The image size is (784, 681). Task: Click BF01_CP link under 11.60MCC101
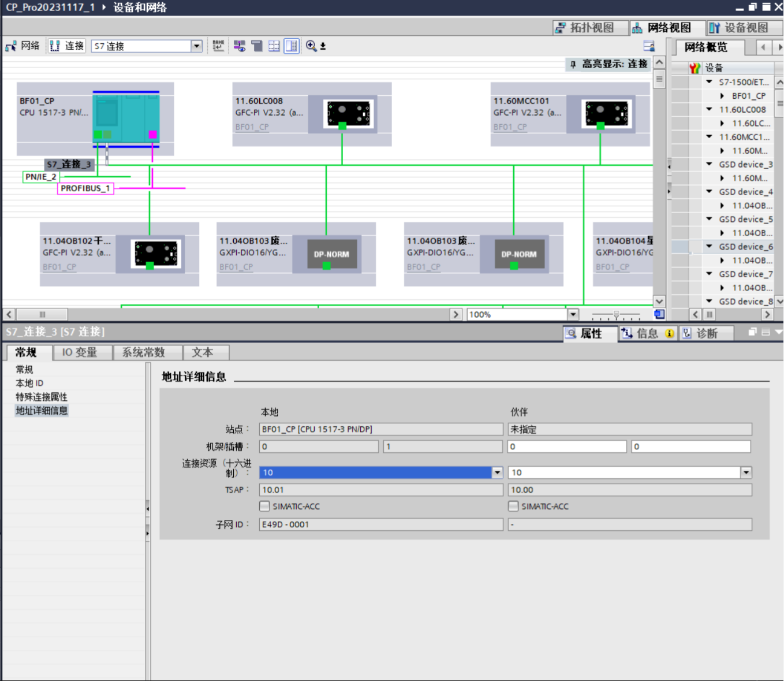[x=510, y=127]
